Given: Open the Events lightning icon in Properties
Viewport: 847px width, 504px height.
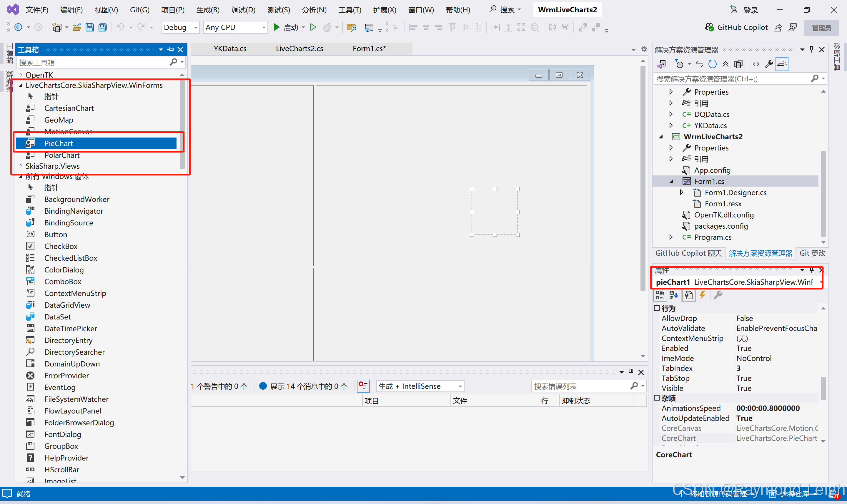Looking at the screenshot, I should 702,295.
